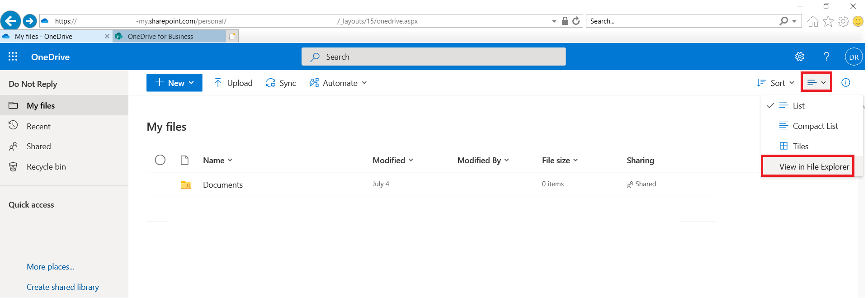Screen dimensions: 868x298
Task: Click the browser Forward arrow button
Action: click(30, 21)
